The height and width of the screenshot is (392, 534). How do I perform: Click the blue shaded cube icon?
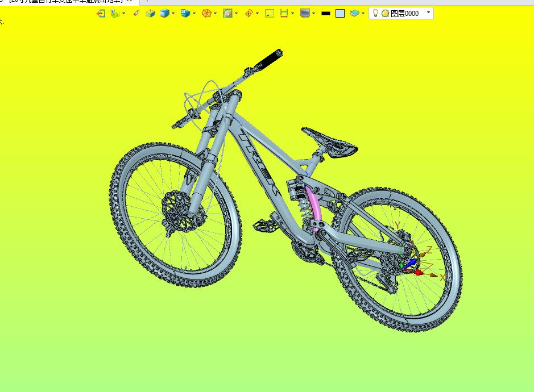(x=164, y=13)
